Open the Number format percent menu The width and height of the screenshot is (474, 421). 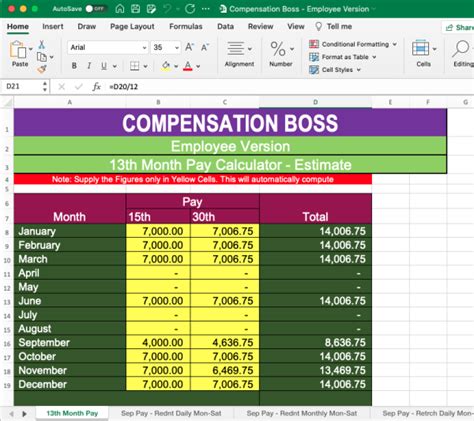(x=281, y=54)
